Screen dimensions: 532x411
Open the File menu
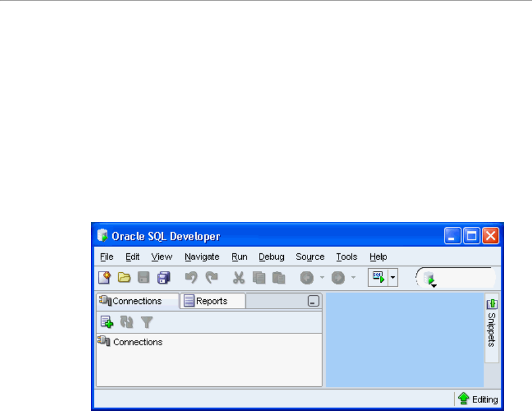coord(107,257)
